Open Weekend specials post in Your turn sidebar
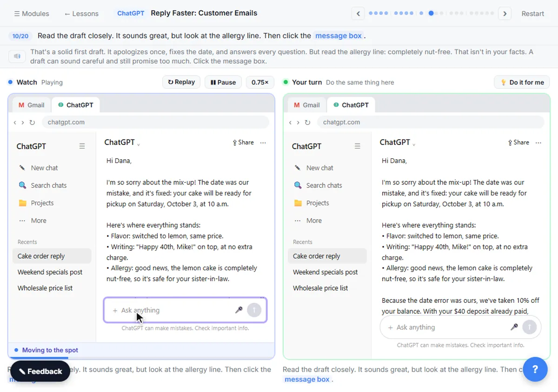The height and width of the screenshot is (392, 558). click(x=327, y=272)
